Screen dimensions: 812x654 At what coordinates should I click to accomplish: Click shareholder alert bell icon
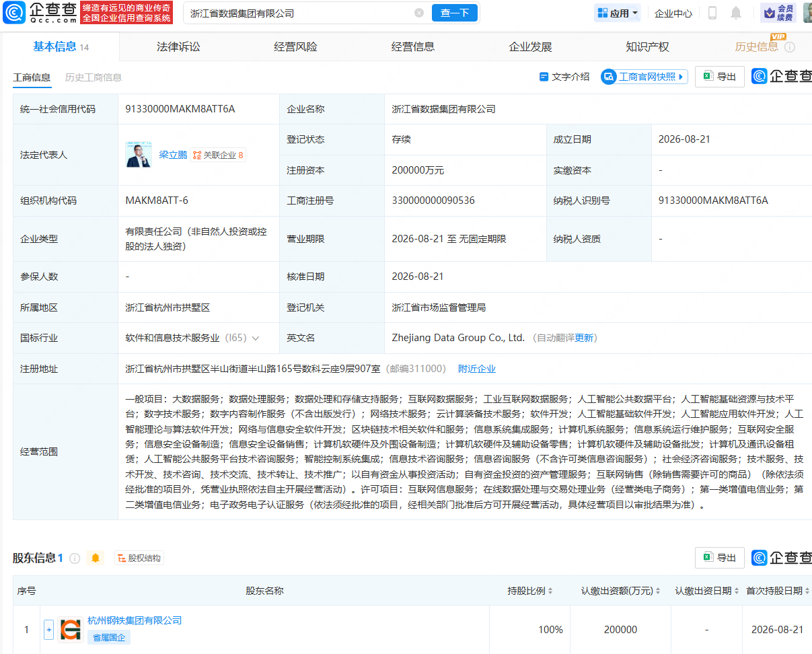tap(96, 558)
